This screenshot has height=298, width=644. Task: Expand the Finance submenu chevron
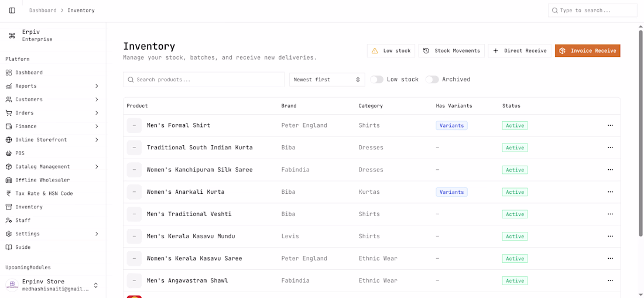(97, 126)
